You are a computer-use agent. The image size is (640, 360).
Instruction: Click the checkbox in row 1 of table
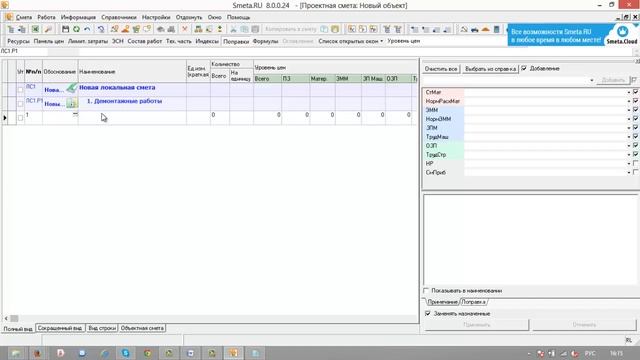pos(20,118)
